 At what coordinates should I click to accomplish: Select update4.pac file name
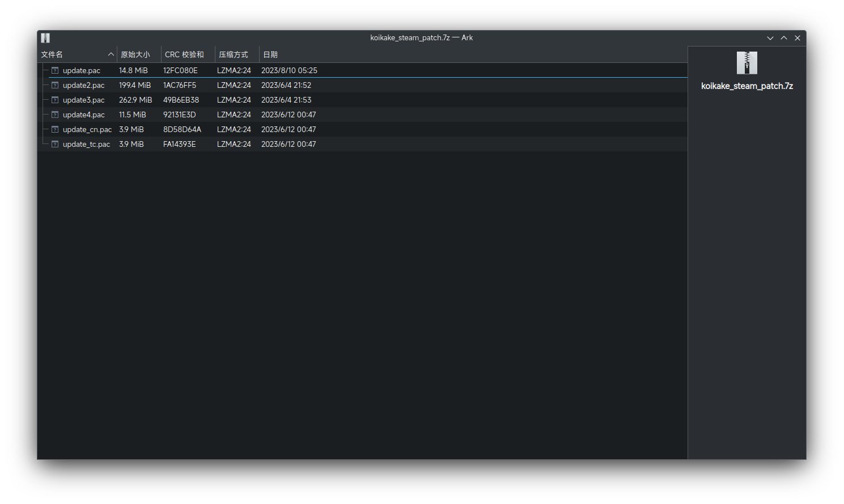[x=84, y=115]
